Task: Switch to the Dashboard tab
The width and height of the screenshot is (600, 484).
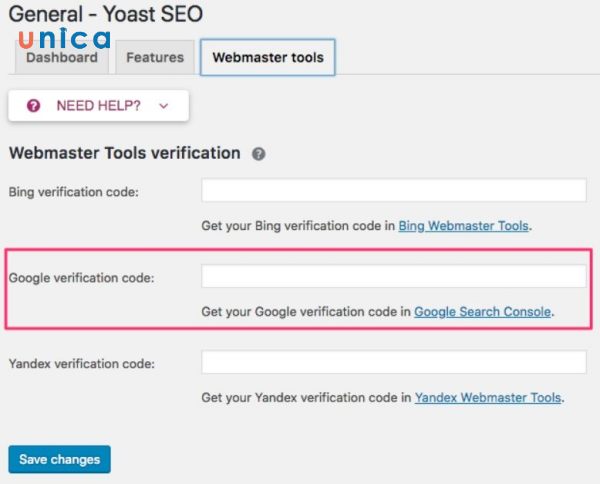Action: [62, 58]
